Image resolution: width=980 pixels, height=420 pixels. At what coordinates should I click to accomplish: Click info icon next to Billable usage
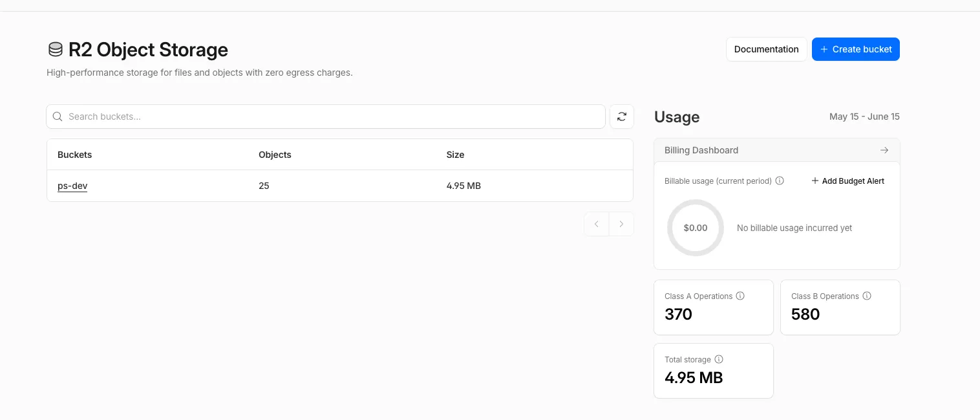pos(780,181)
